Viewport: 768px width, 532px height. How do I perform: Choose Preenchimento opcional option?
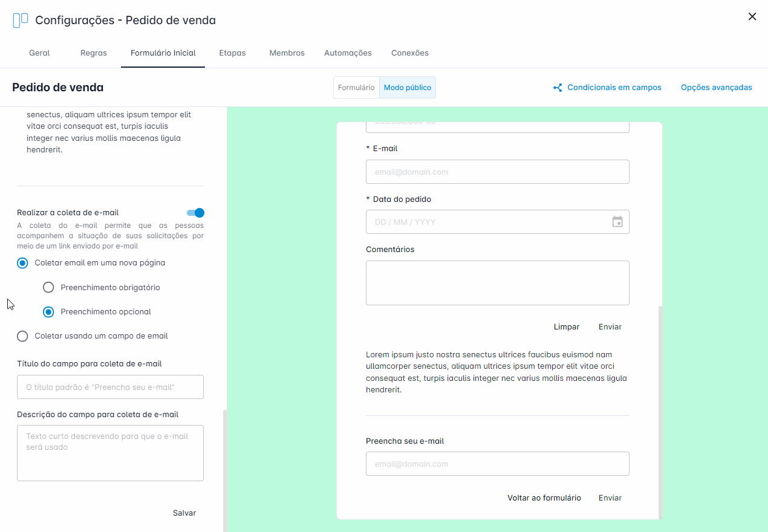(49, 312)
